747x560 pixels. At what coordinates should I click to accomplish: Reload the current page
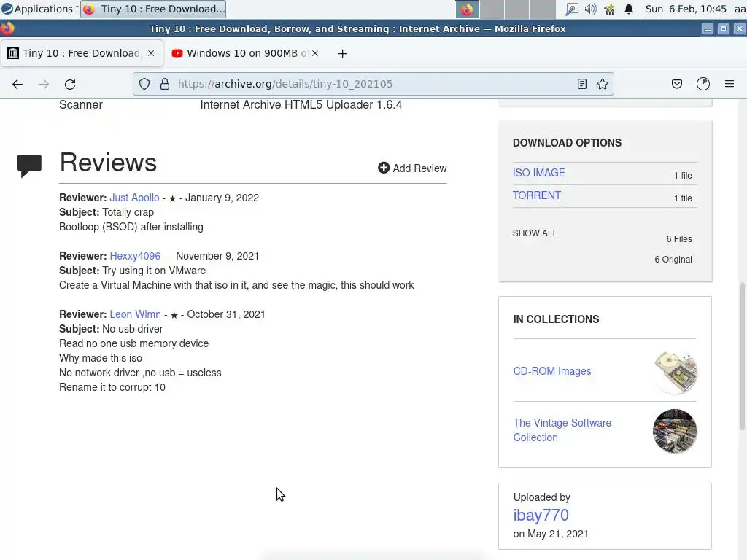70,85
